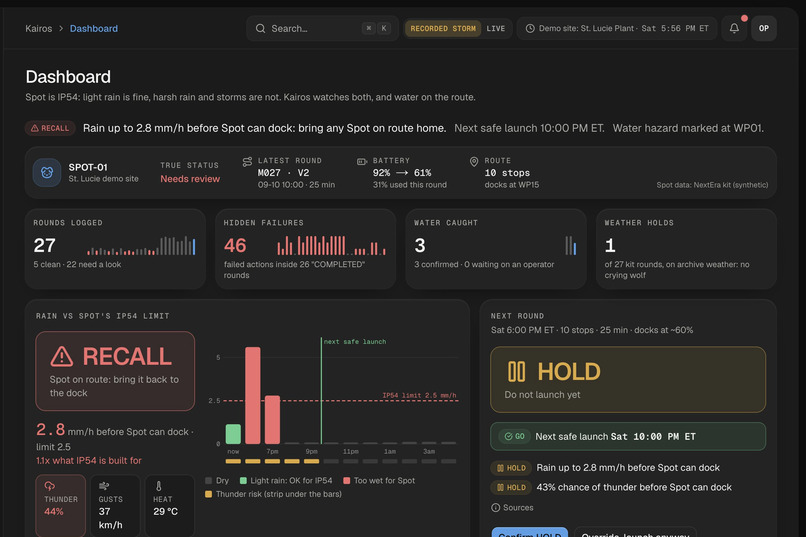806x537 pixels.
Task: Click the Water Caught sparkline chart
Action: tap(571, 246)
